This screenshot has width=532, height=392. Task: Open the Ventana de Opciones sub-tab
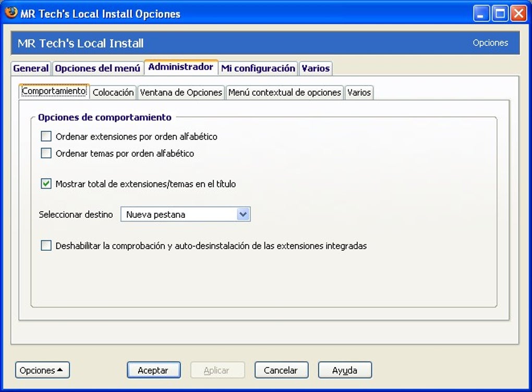181,92
